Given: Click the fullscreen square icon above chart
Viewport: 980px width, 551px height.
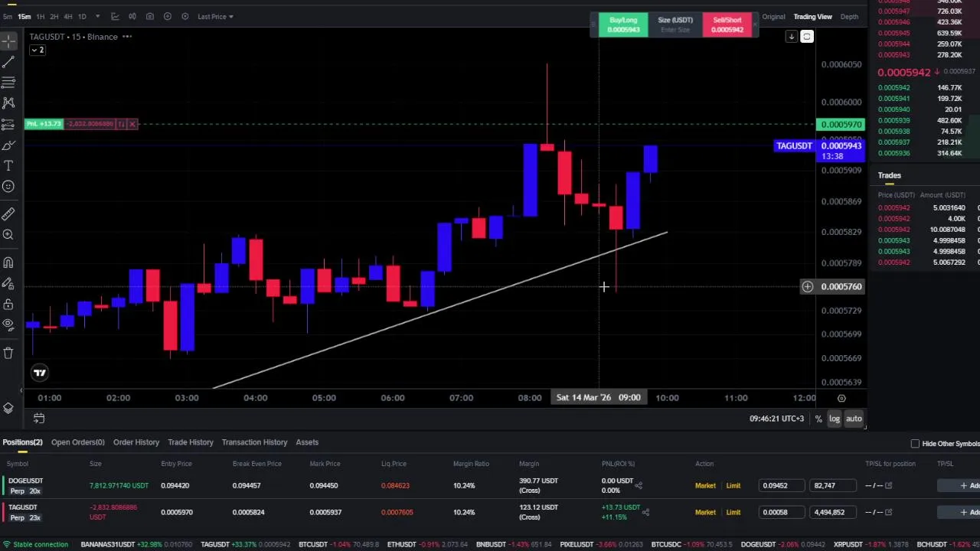Looking at the screenshot, I should (x=806, y=37).
